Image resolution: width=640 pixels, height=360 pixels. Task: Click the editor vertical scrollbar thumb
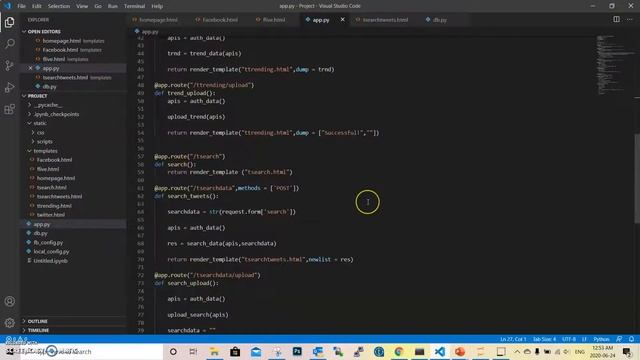637,178
